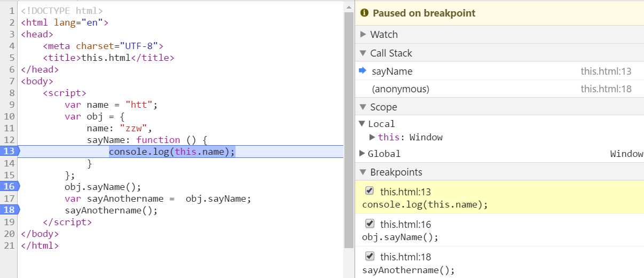The image size is (644, 278).
Task: Collapse the Call Stack section
Action: pyautogui.click(x=364, y=53)
